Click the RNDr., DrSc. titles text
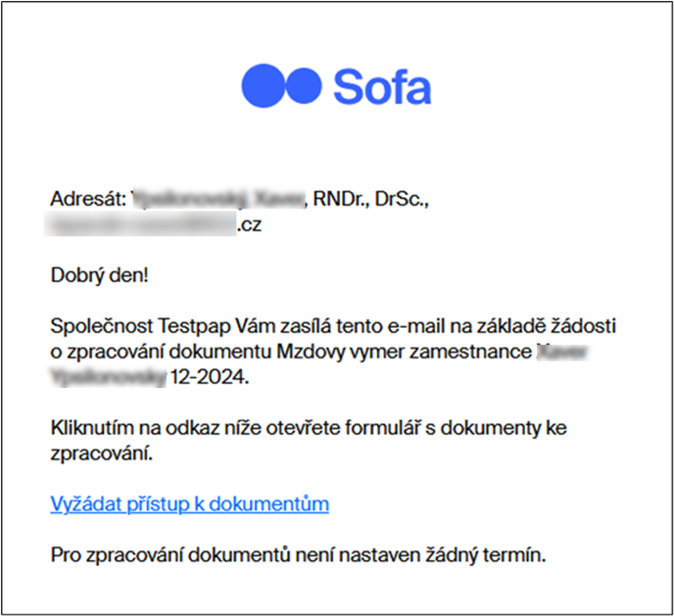Image resolution: width=674 pixels, height=616 pixels. point(370,199)
